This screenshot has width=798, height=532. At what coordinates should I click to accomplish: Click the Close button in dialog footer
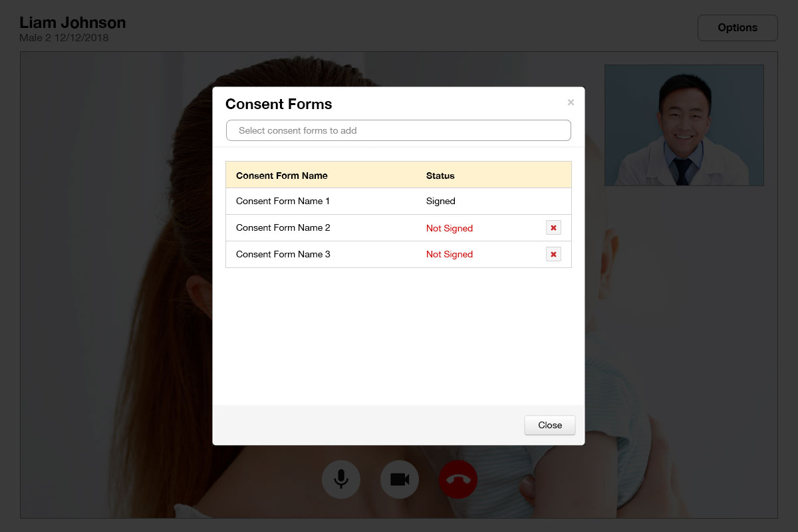coord(550,425)
